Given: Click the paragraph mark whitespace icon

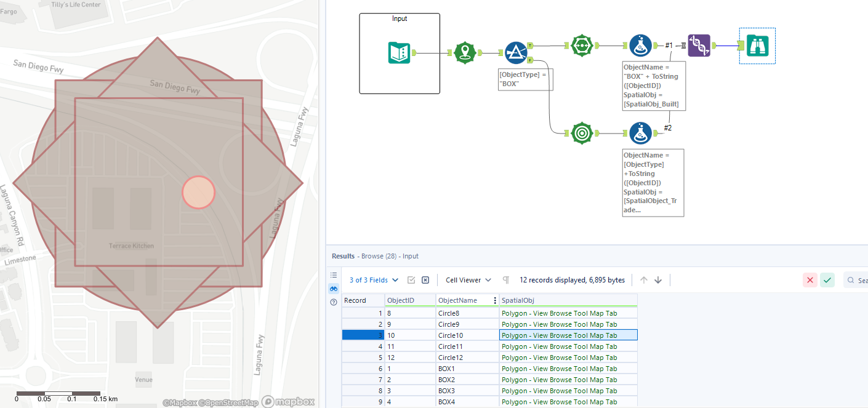Looking at the screenshot, I should pyautogui.click(x=505, y=280).
